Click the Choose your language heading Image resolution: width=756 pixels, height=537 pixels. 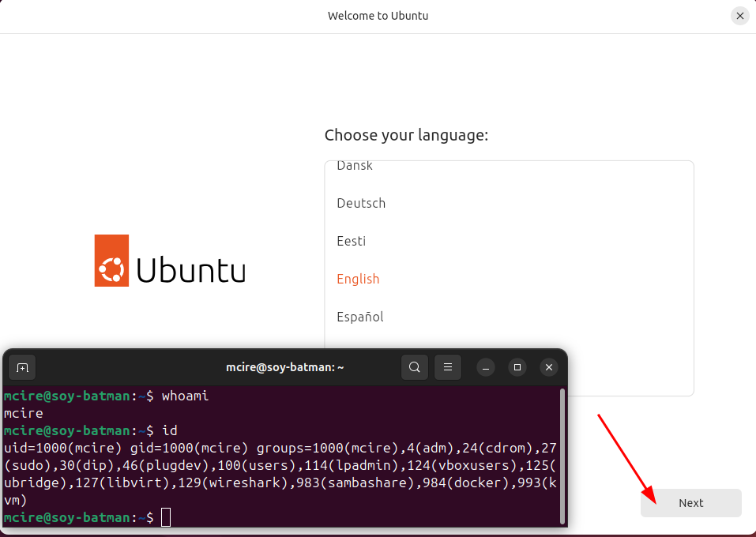point(406,135)
